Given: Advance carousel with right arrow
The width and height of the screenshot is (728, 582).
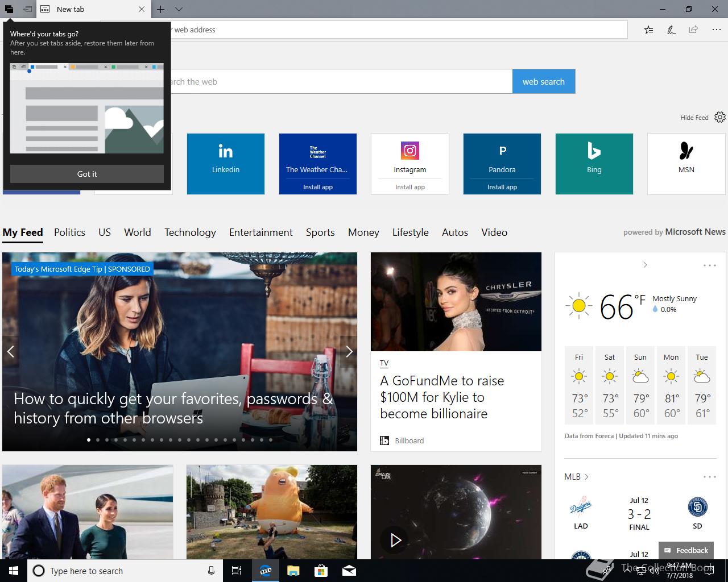Looking at the screenshot, I should pyautogui.click(x=349, y=352).
